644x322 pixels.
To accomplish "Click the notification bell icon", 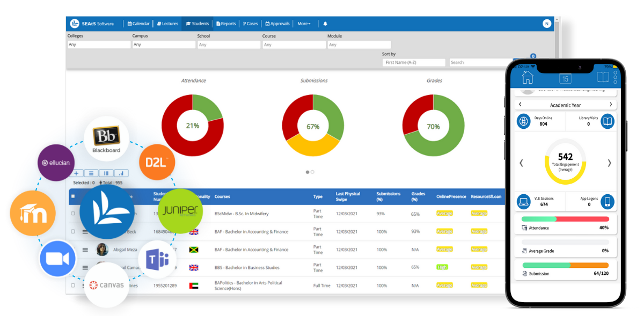I will (325, 24).
